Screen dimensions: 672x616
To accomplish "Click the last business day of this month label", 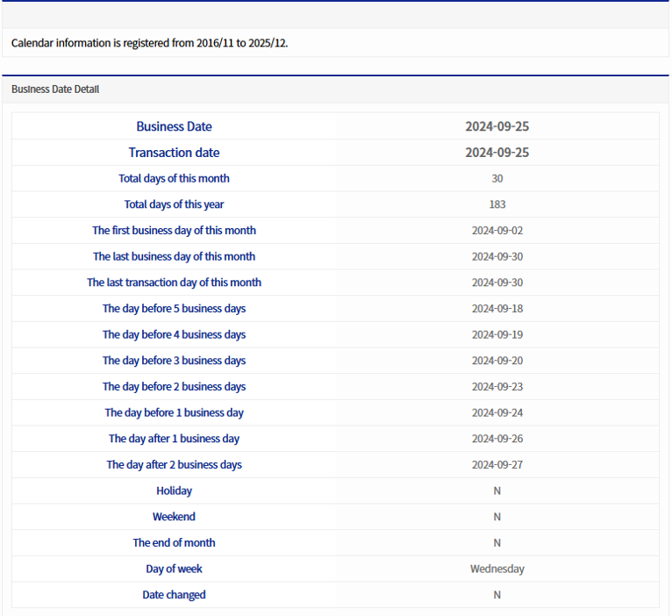I will tap(174, 256).
